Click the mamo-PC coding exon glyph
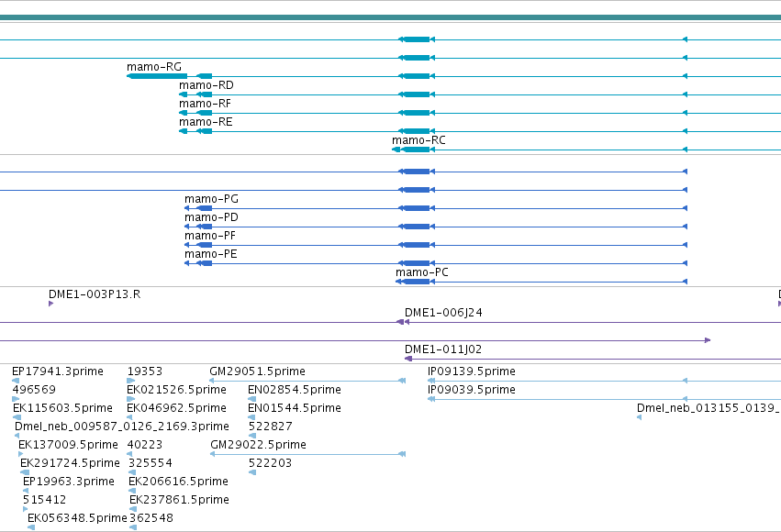The image size is (781, 532). (416, 282)
